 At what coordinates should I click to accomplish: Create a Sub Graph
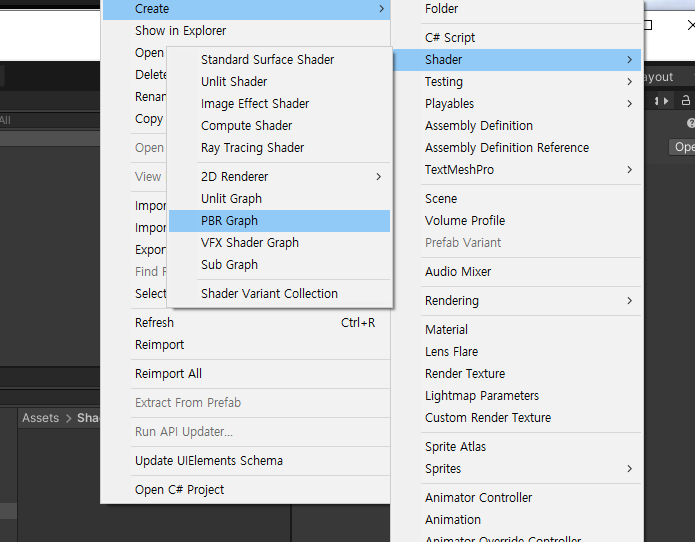[279, 265]
